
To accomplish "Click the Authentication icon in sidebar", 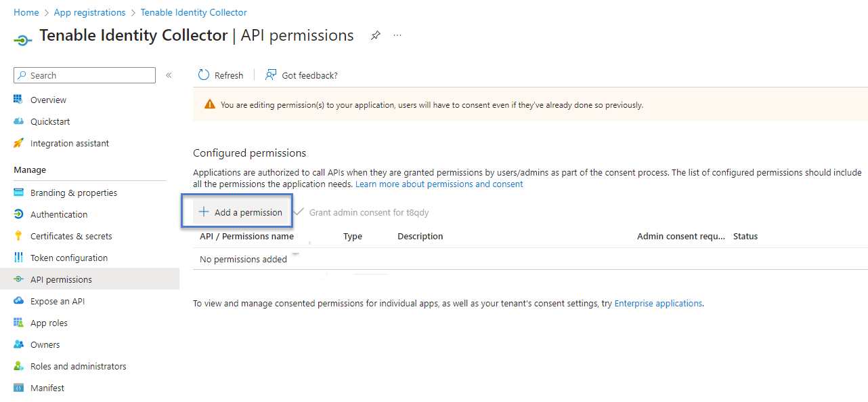I will pos(18,214).
